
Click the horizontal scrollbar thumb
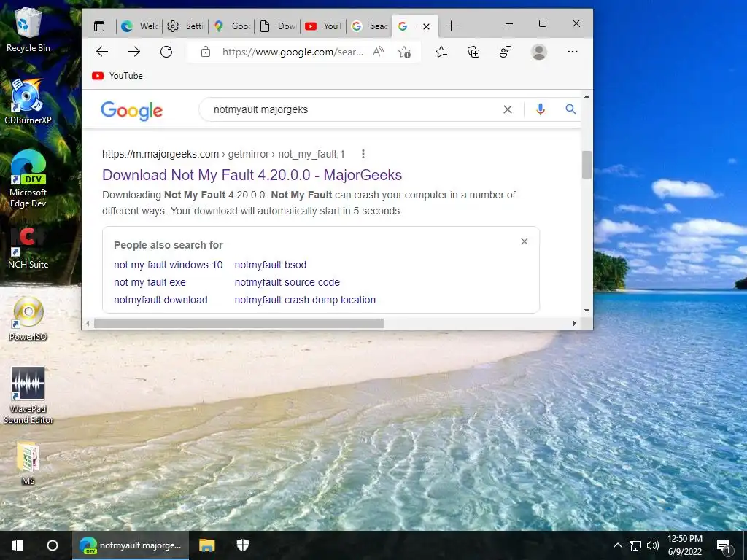(x=239, y=323)
